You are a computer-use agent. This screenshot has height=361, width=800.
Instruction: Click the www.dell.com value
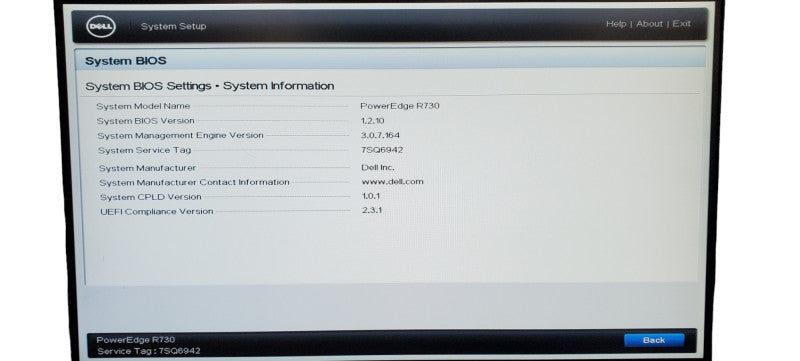[x=392, y=182]
